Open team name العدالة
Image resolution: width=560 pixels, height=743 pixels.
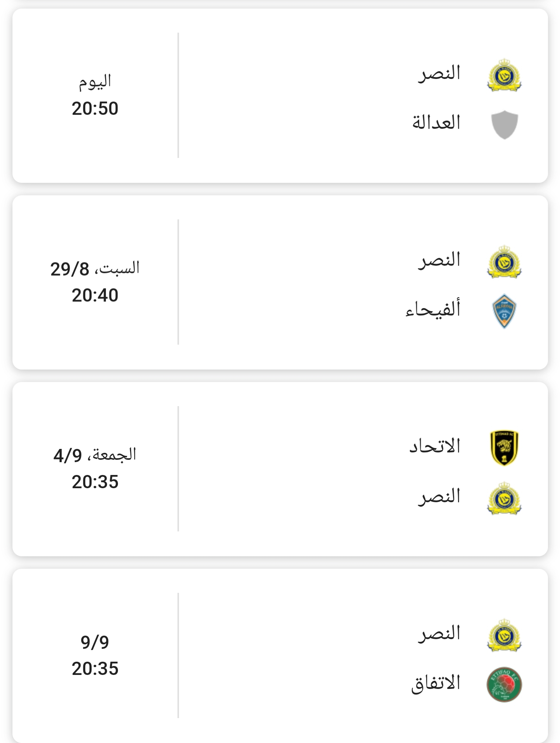(437, 123)
